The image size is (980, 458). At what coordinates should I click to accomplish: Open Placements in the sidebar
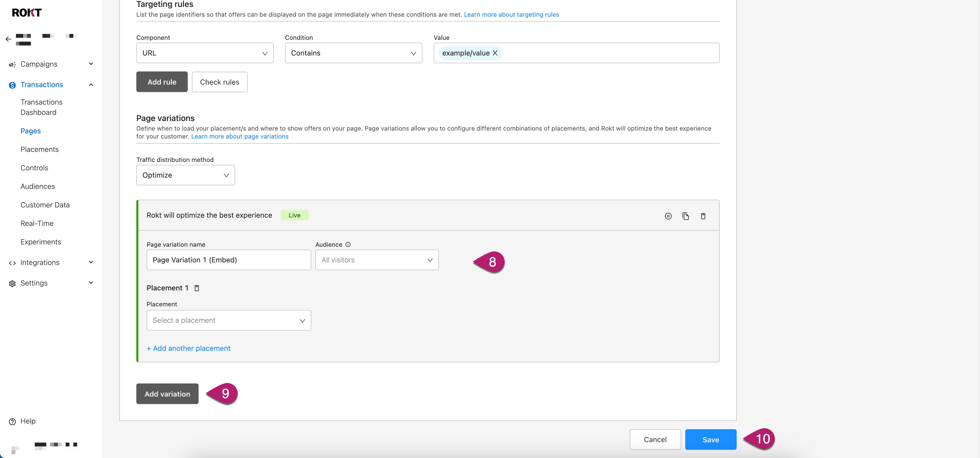point(40,149)
